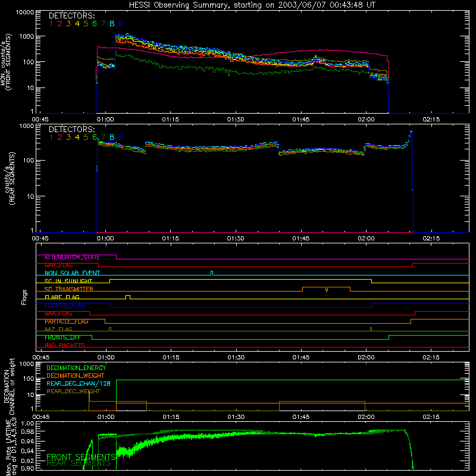Screen dimensions: 476x476
Task: Click the SC_TRANSMITTER flag label
Action: [68, 289]
